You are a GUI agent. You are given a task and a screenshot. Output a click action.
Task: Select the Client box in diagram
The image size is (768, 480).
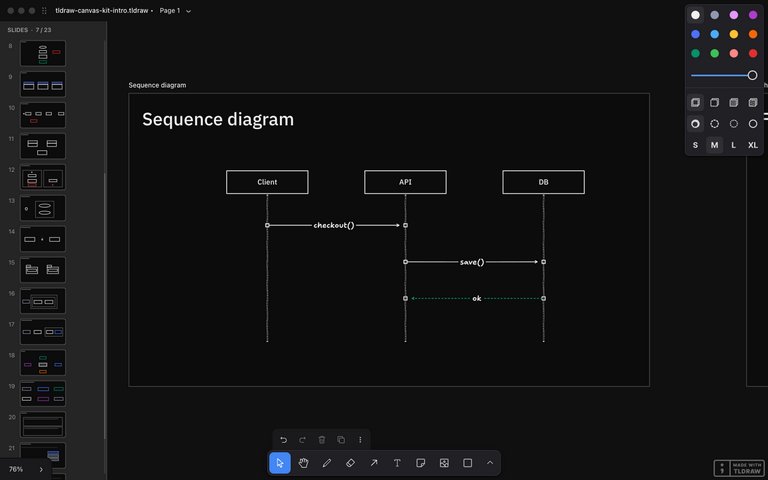coord(267,182)
